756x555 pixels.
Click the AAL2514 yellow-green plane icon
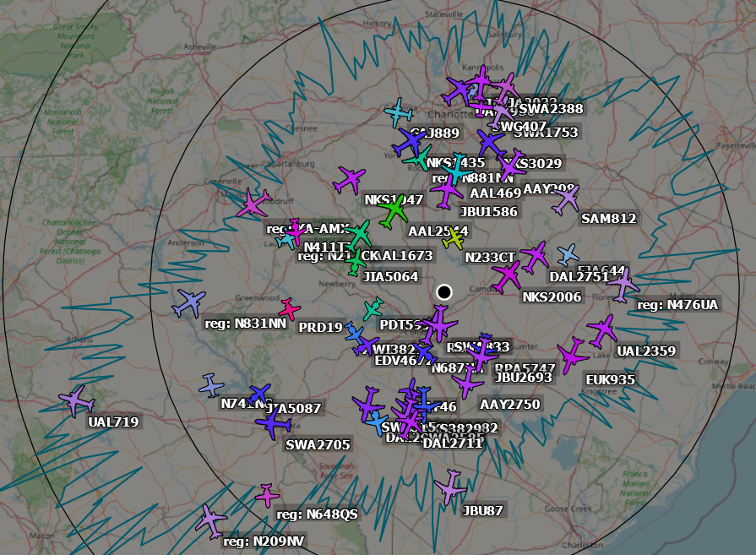tap(454, 239)
